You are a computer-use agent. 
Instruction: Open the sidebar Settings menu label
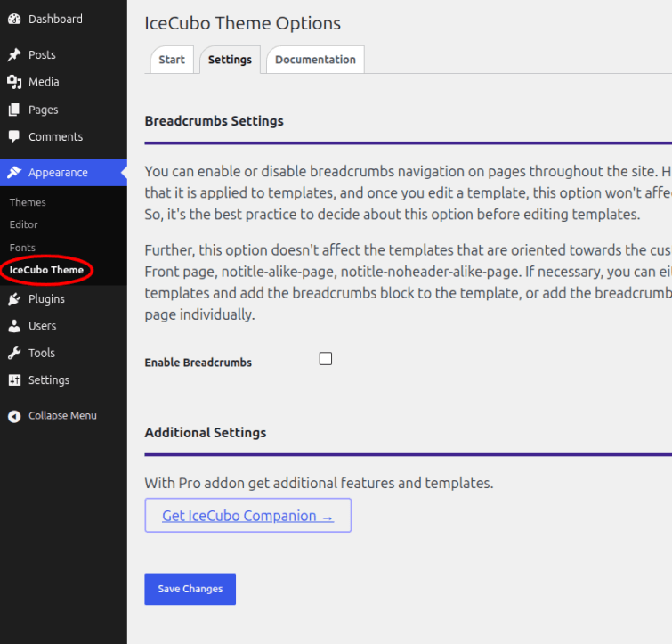tap(49, 379)
